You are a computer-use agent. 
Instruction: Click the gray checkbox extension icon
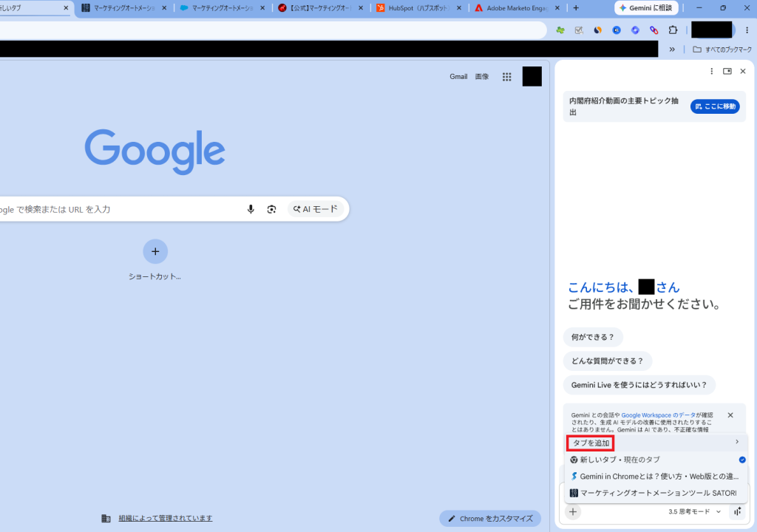579,30
